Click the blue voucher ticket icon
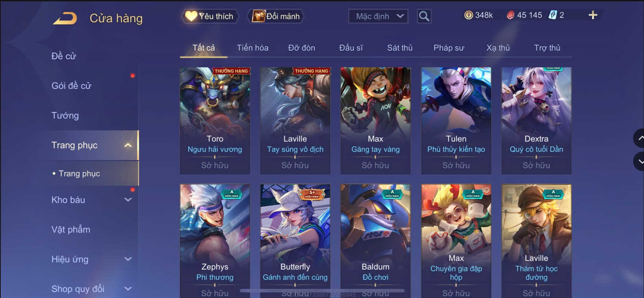Screen dimensions: 644x298 (553, 15)
